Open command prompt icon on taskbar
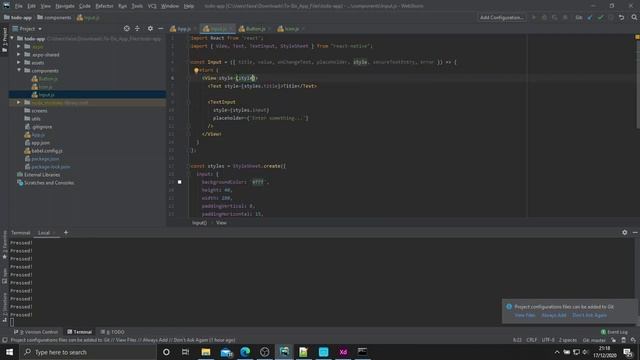The height and width of the screenshot is (360, 640). pos(362,352)
